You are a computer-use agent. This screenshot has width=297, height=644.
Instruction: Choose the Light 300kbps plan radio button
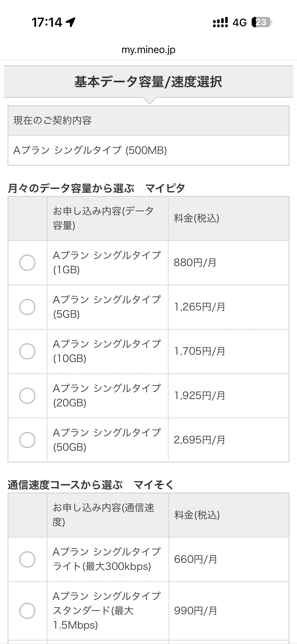point(27,559)
